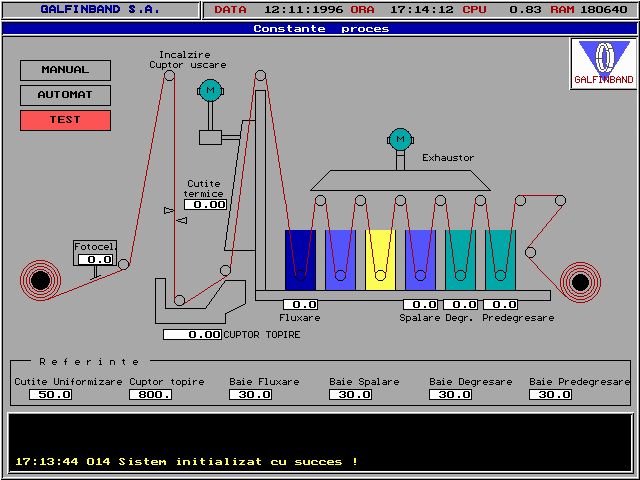Screen dimensions: 640x480
Task: Click the 'Constante proces' title bar
Action: (x=320, y=29)
